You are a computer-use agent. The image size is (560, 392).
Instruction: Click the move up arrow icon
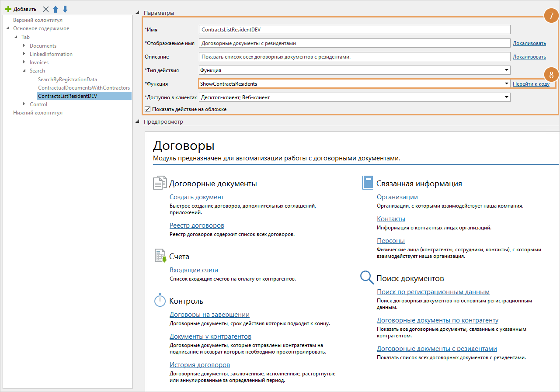56,9
